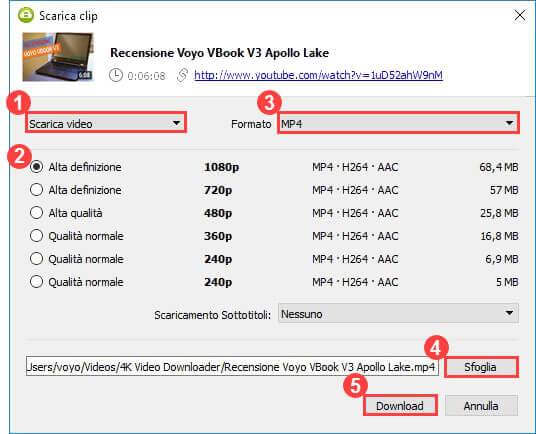The image size is (536, 434).
Task: Click the Formato label
Action: coord(251,124)
